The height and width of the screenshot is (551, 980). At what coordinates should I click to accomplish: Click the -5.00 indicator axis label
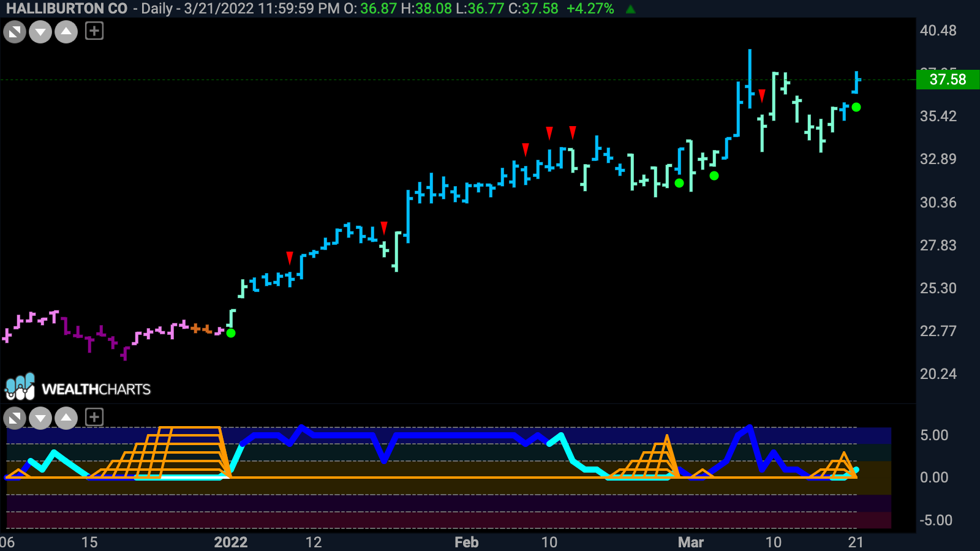pos(936,520)
